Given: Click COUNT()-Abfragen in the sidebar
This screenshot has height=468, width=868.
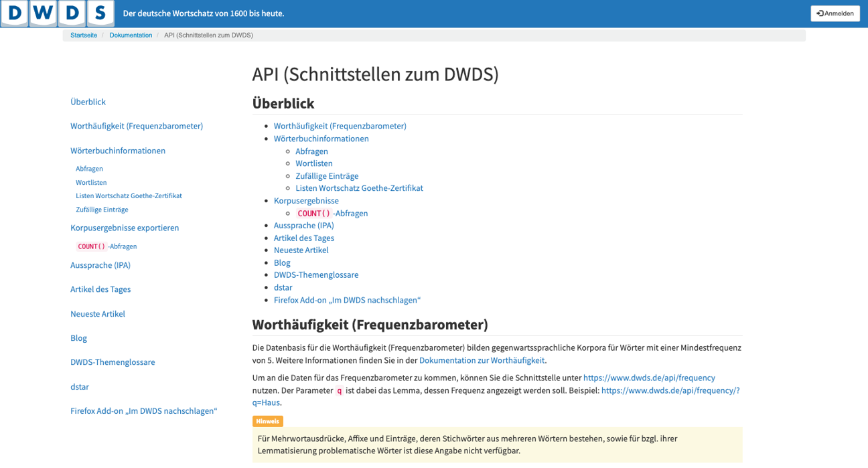Looking at the screenshot, I should (107, 246).
